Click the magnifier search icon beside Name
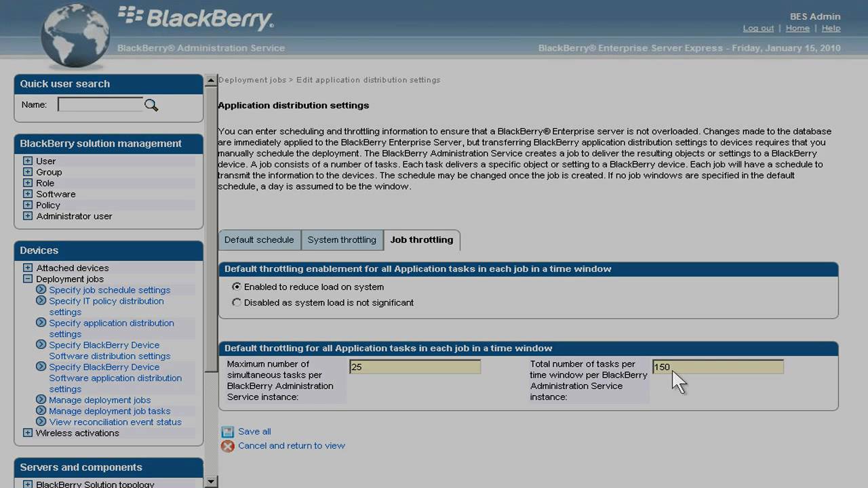The height and width of the screenshot is (488, 868). (151, 105)
